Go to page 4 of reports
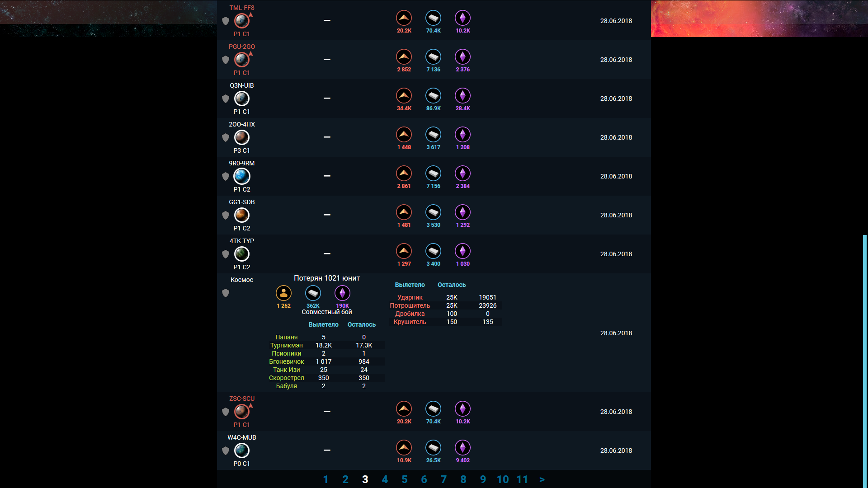The width and height of the screenshot is (868, 488). click(385, 479)
